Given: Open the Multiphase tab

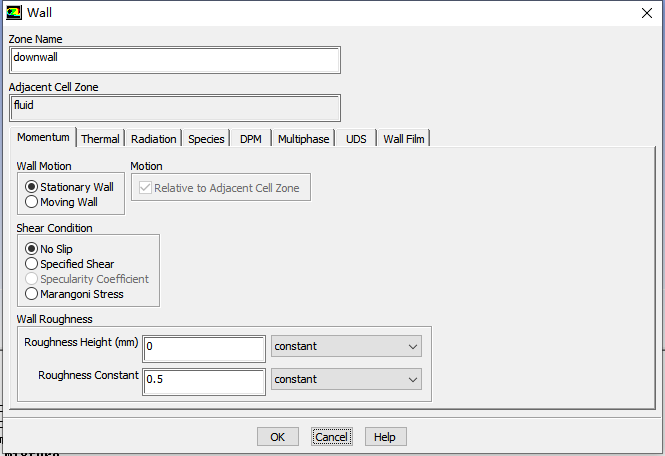Looking at the screenshot, I should coord(303,139).
